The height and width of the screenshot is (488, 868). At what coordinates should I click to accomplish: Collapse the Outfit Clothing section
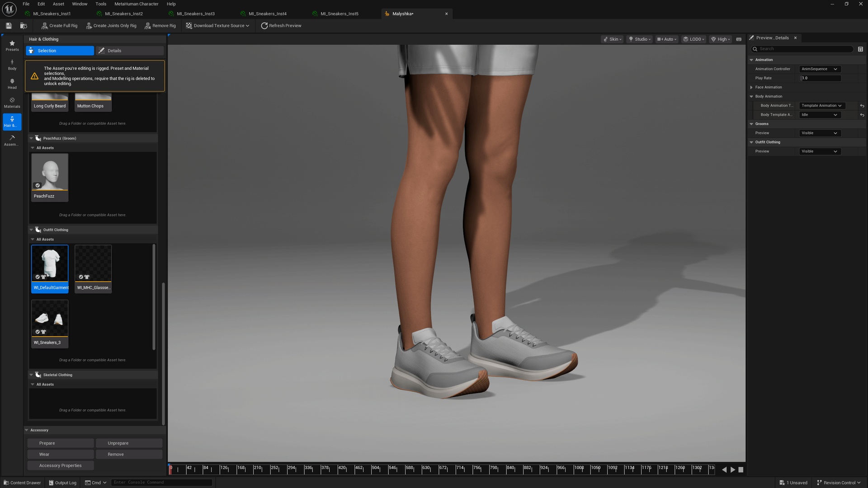coord(32,230)
